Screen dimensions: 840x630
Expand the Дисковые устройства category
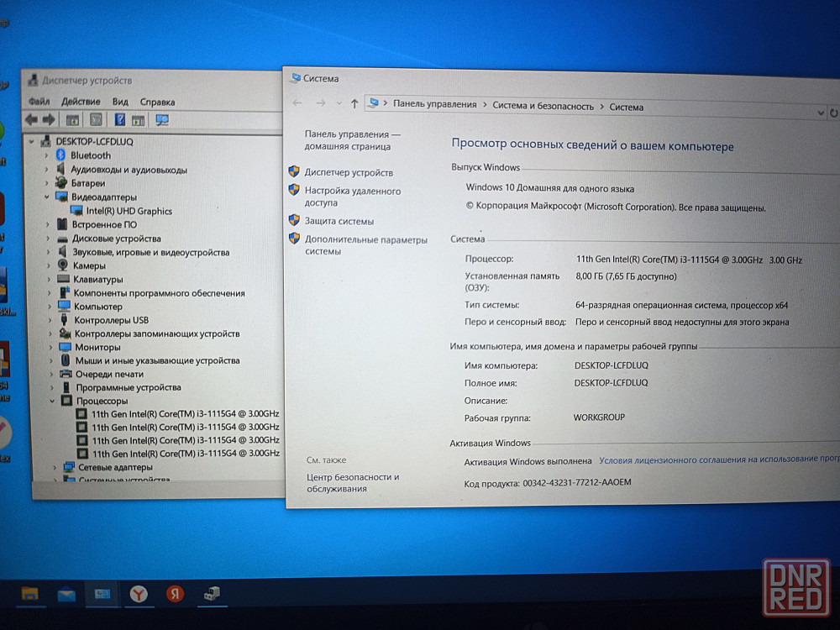tap(48, 239)
